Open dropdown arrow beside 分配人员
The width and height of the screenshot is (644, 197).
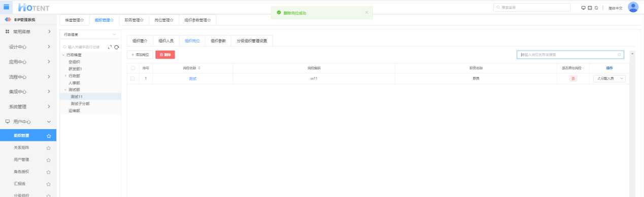pos(622,78)
